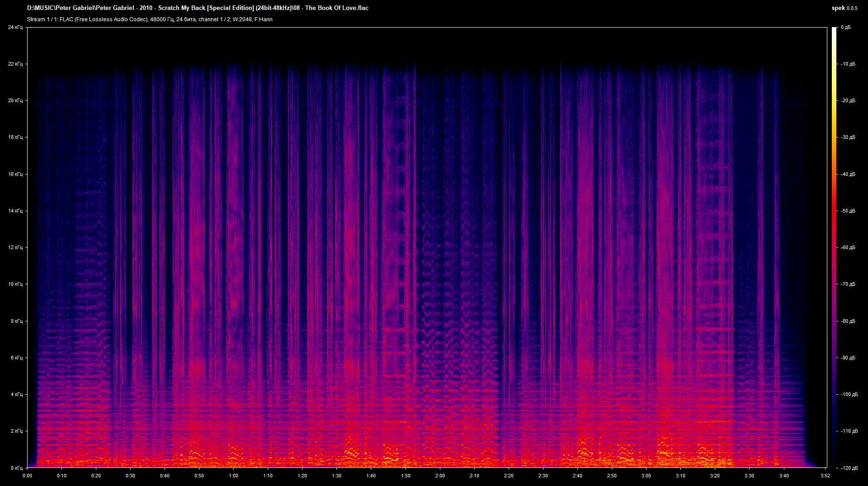868x486 pixels.
Task: Click the 2:30 time axis label
Action: 543,476
